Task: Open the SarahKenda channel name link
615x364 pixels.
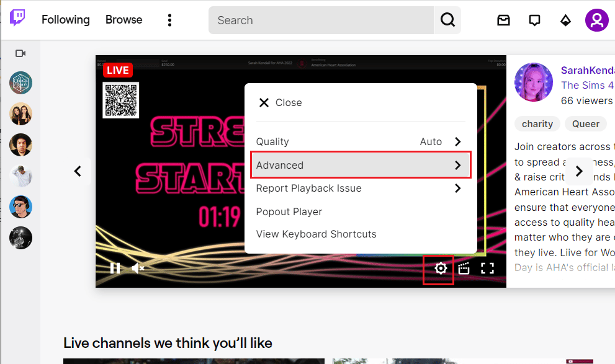Action: (588, 70)
